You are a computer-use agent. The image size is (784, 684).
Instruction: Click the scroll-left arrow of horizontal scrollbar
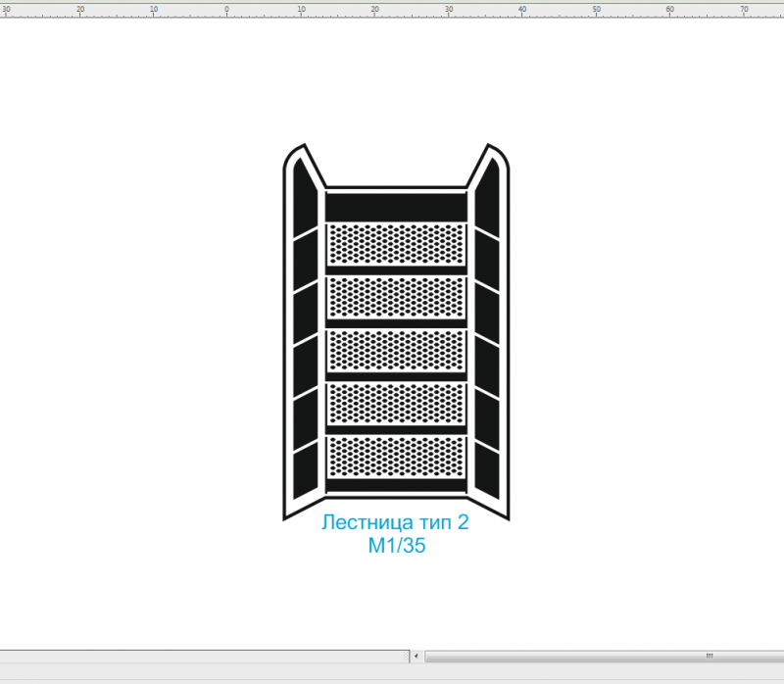(x=416, y=656)
